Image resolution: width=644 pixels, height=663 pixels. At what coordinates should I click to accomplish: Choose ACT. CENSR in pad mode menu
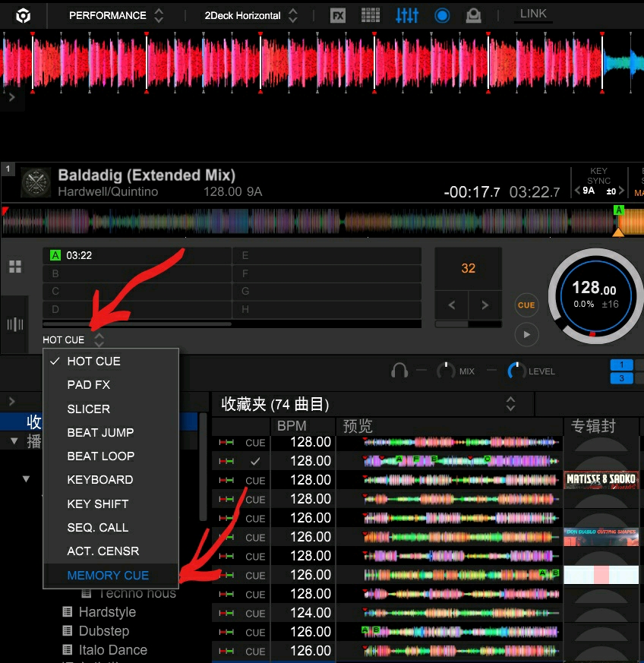111,551
